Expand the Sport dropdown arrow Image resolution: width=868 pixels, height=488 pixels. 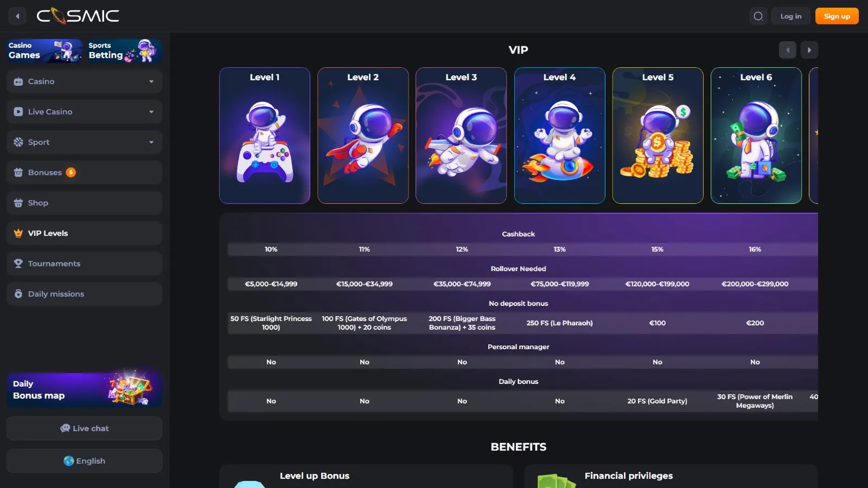tap(151, 142)
